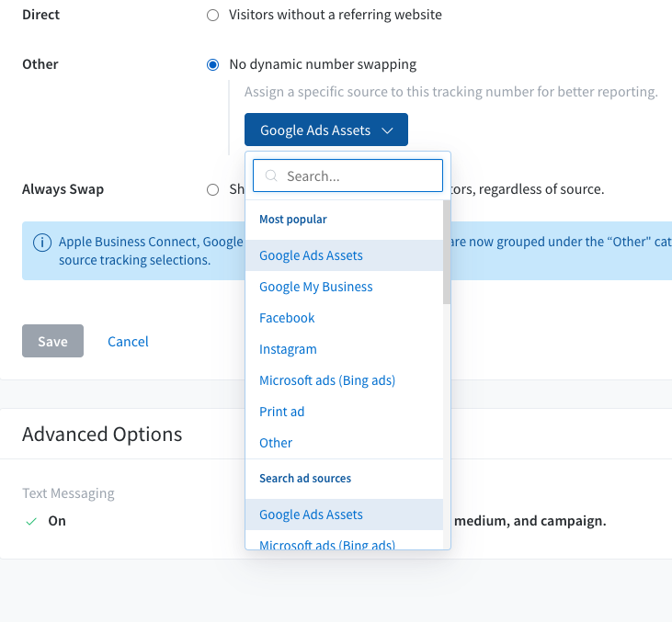Click the chevron arrow on Google Ads Assets button
The height and width of the screenshot is (622, 672).
[387, 130]
